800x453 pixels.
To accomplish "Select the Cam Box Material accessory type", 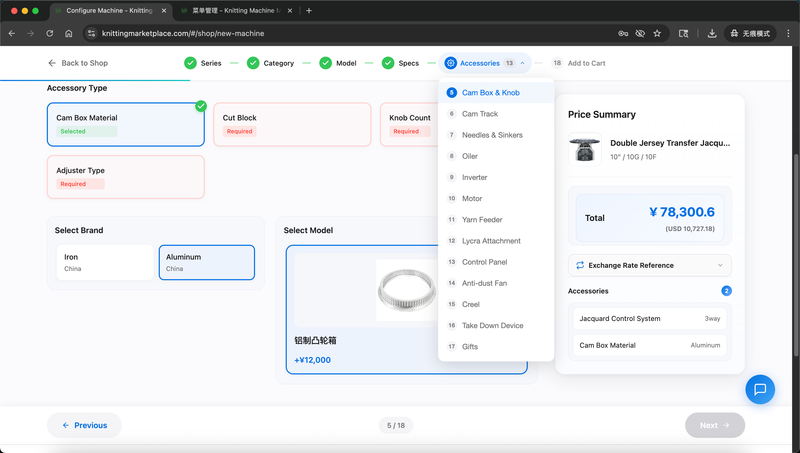I will click(125, 124).
